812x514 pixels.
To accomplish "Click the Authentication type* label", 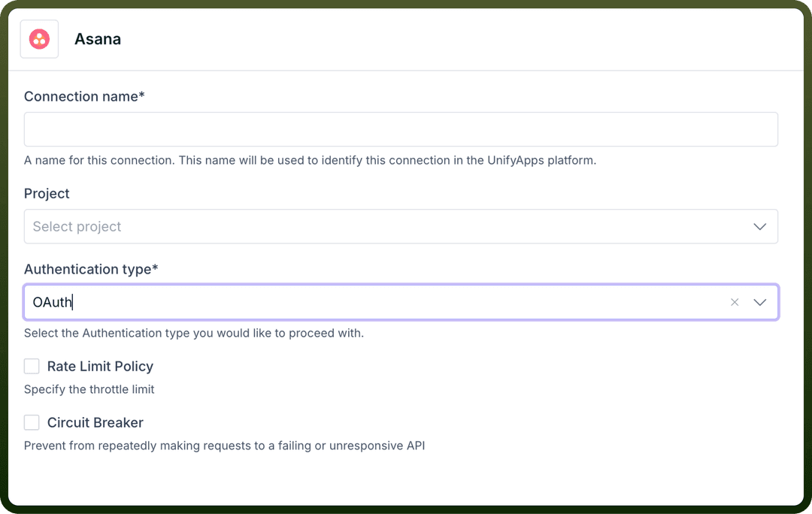I will pos(91,270).
